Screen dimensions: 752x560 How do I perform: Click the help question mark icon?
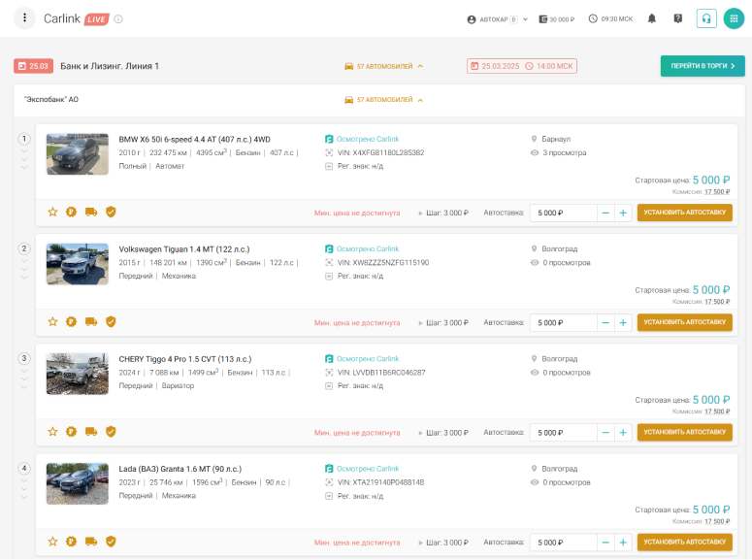click(x=678, y=18)
